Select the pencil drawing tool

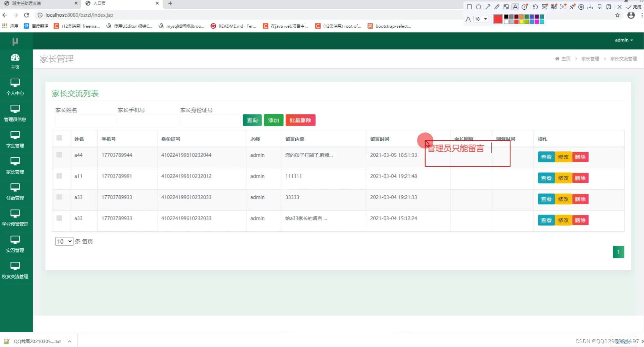[x=497, y=7]
